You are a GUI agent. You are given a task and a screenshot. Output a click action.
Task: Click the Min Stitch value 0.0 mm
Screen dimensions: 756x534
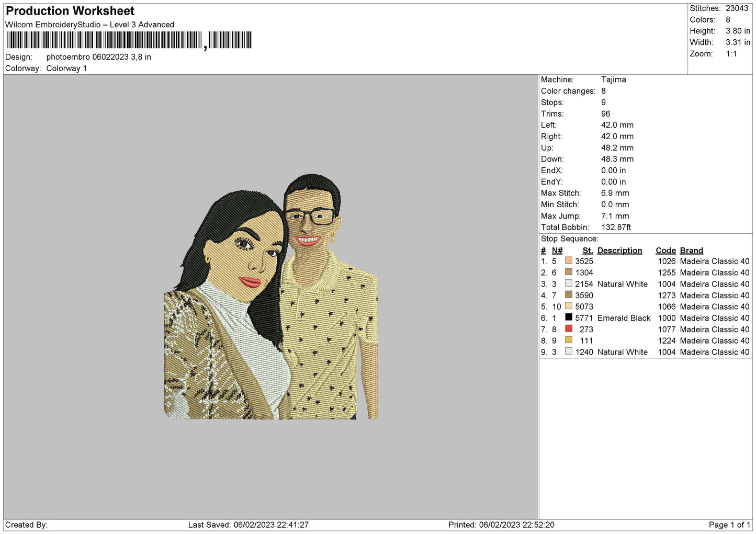click(x=615, y=204)
